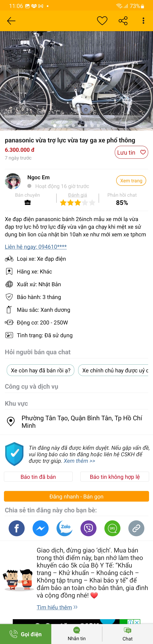Tap the heart favorite icon in header

102,21
